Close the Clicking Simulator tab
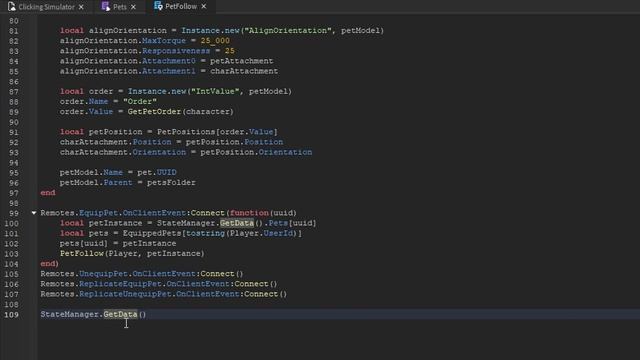The width and height of the screenshot is (640, 360). pyautogui.click(x=81, y=7)
